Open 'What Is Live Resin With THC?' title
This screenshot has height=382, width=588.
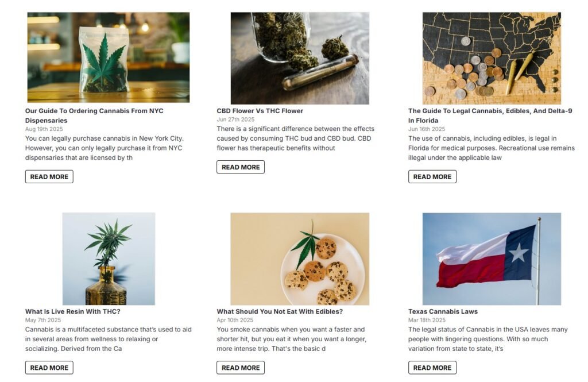point(73,311)
